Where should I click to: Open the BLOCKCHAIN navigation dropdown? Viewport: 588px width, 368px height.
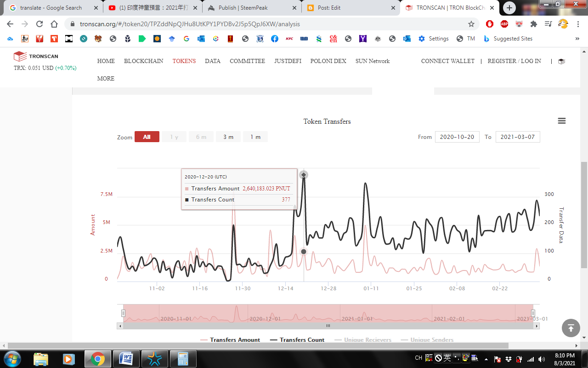point(143,61)
